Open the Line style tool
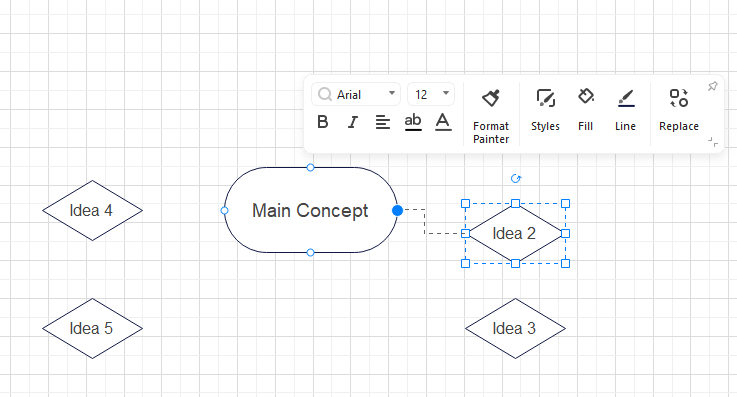 tap(626, 110)
